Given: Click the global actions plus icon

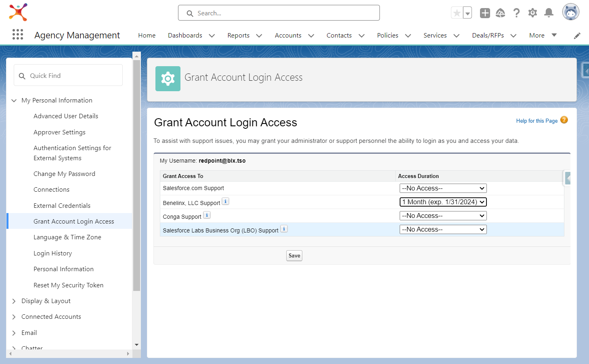Looking at the screenshot, I should coord(485,13).
